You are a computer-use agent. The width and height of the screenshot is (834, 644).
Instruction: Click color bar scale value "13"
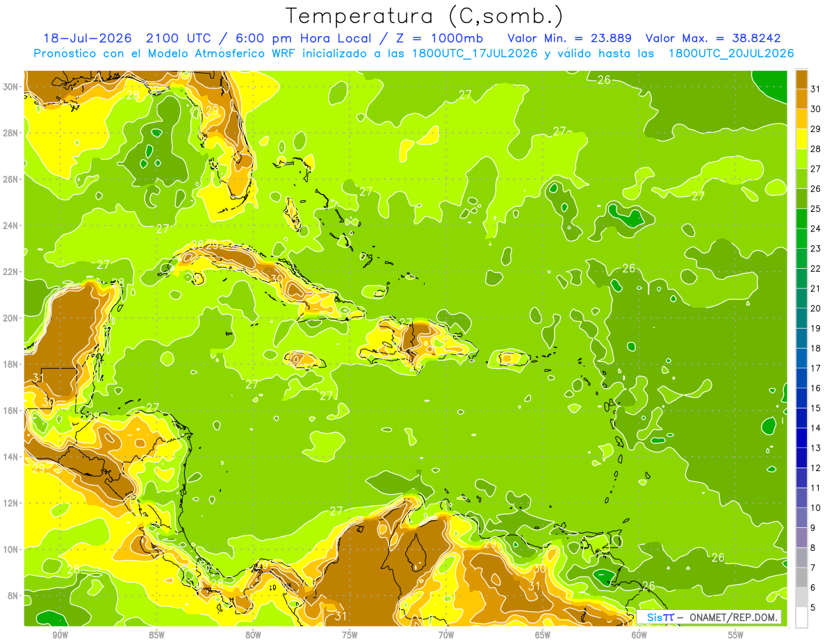click(815, 448)
